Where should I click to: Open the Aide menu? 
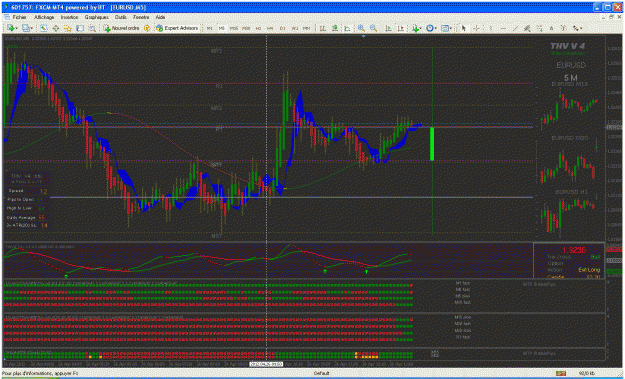(160, 18)
